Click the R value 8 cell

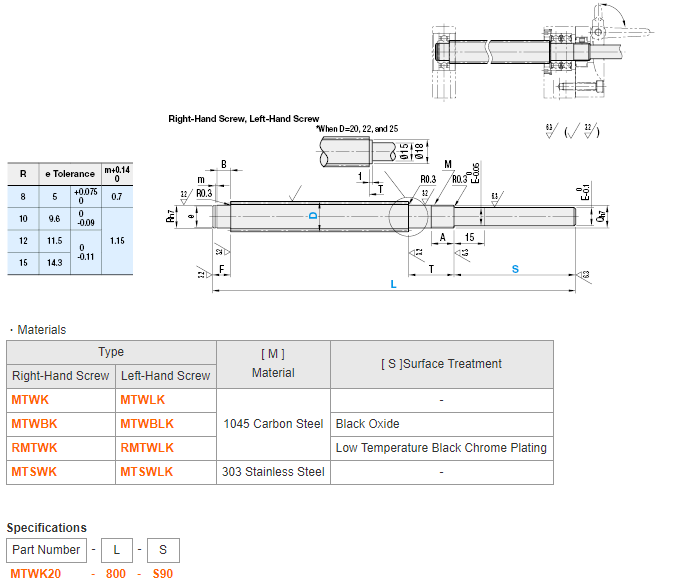pyautogui.click(x=23, y=197)
